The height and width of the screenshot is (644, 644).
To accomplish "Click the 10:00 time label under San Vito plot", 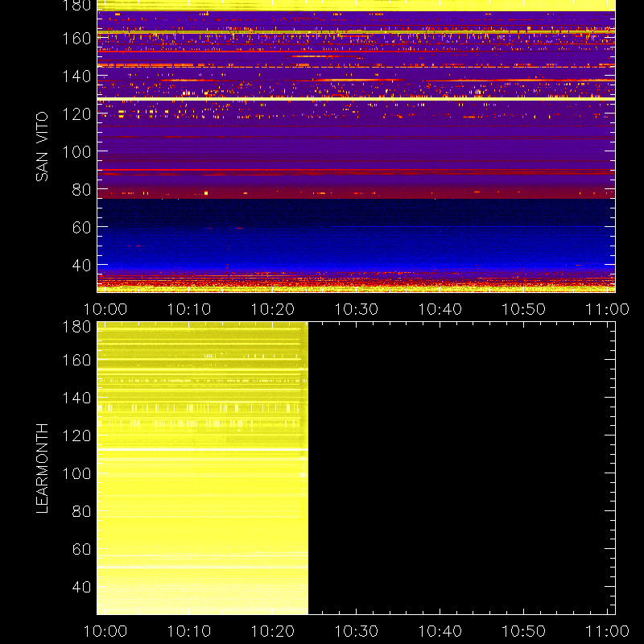I will pos(105,309).
